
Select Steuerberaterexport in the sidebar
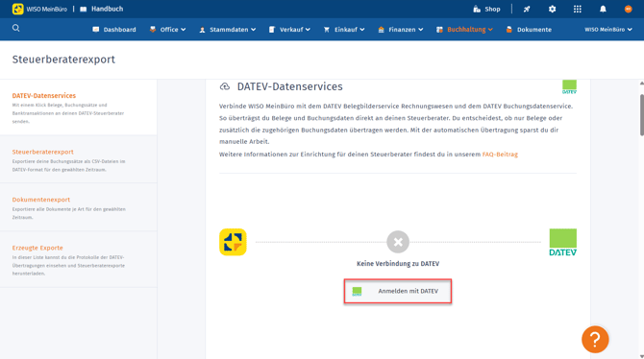[x=42, y=152]
